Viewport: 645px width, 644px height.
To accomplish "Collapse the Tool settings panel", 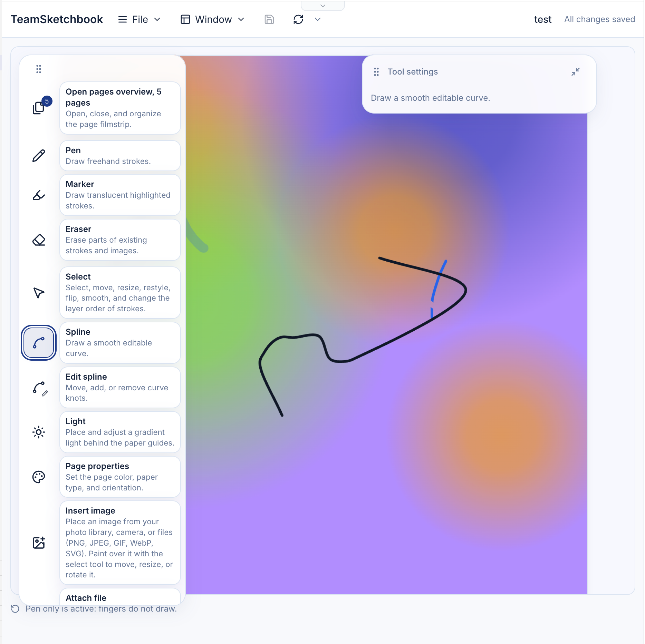I will tap(575, 72).
